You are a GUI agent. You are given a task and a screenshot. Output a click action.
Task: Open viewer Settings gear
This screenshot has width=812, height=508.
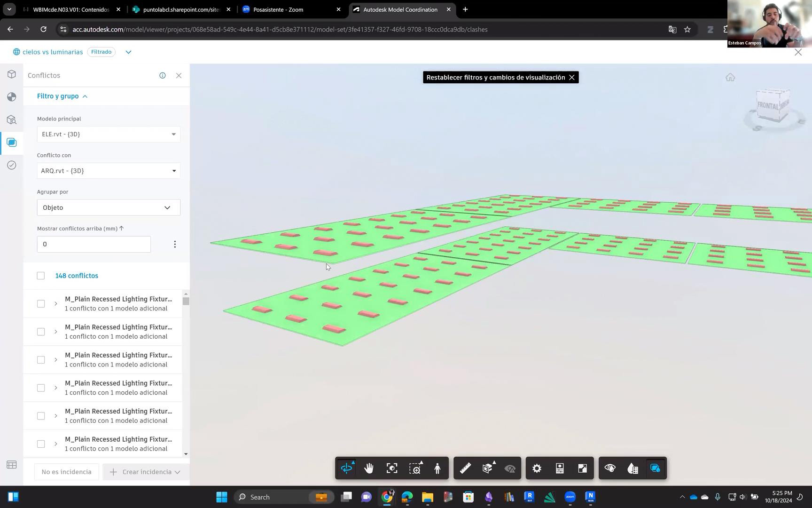[x=537, y=468]
